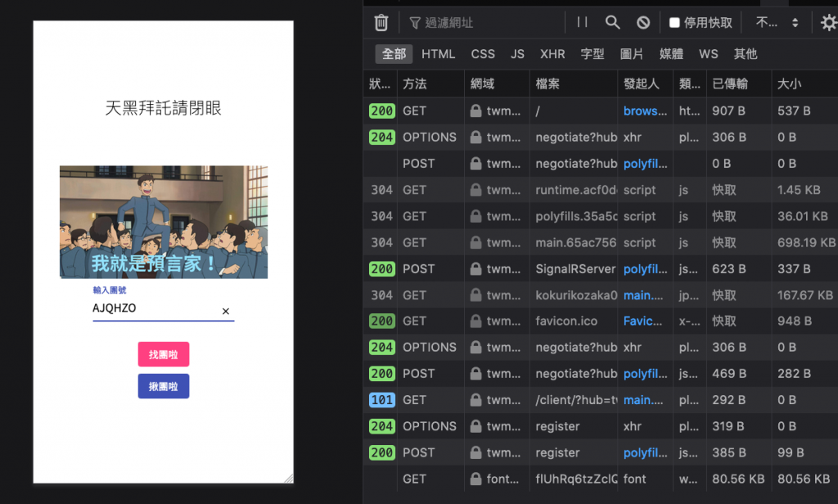
Task: Open throttling dropdown 不...
Action: (777, 22)
